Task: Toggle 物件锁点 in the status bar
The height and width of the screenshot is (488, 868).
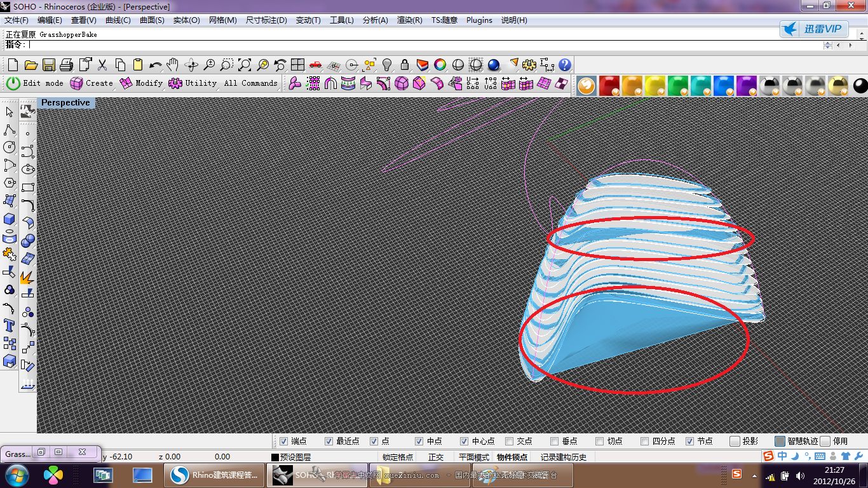Action: [x=512, y=457]
